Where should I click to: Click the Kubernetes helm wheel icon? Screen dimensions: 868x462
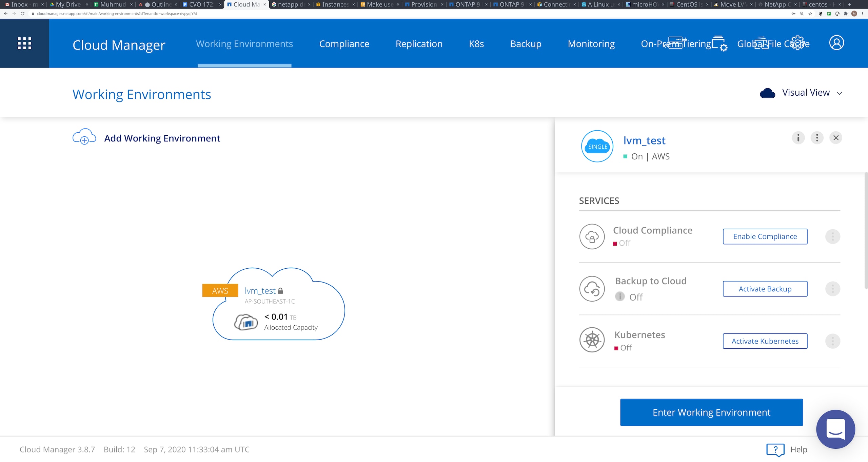[592, 340]
